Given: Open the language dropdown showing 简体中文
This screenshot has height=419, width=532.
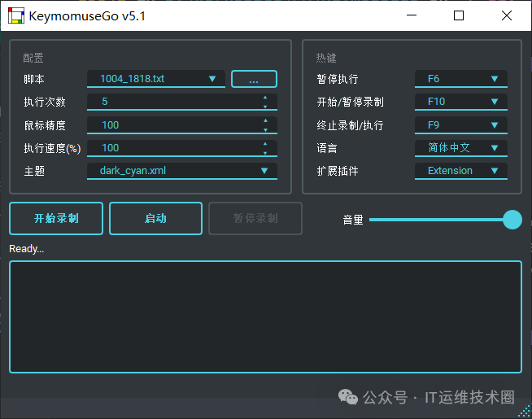Looking at the screenshot, I should click(460, 148).
